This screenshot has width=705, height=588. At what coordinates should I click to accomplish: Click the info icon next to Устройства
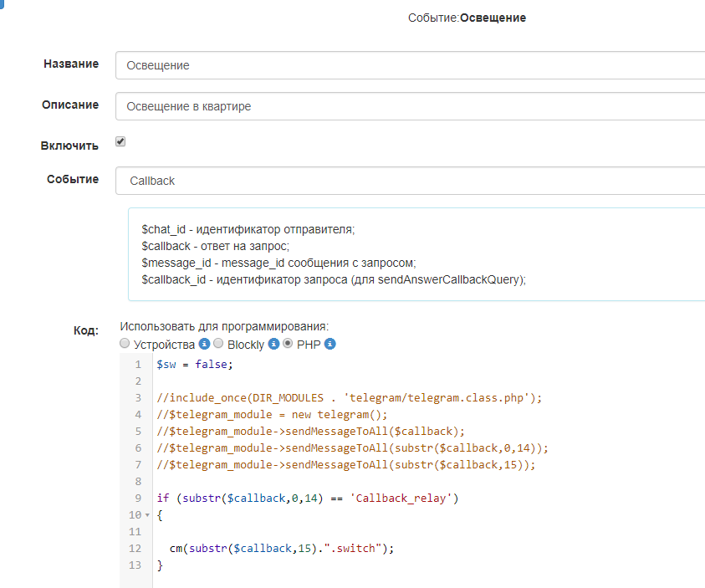[204, 344]
